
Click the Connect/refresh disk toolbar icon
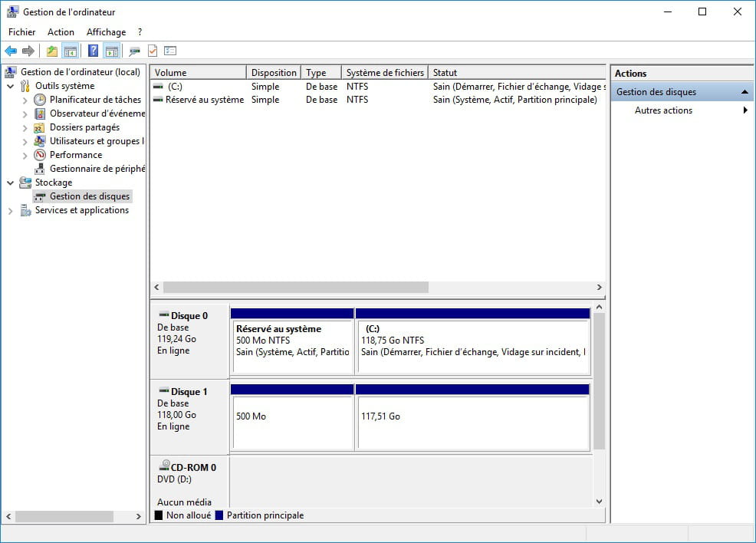pos(134,51)
